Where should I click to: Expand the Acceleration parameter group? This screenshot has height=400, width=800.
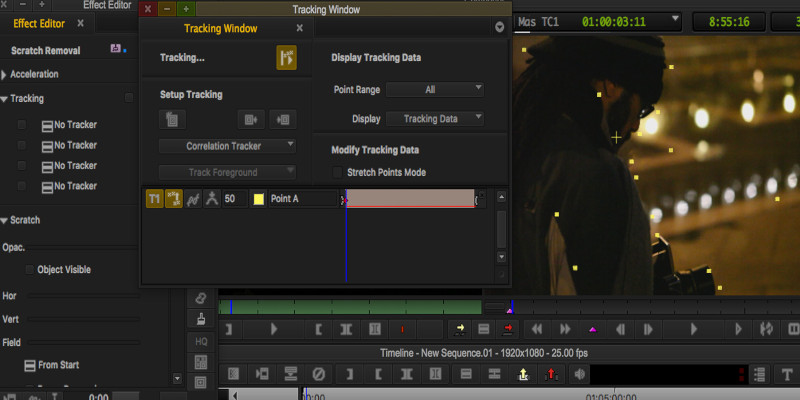[5, 74]
